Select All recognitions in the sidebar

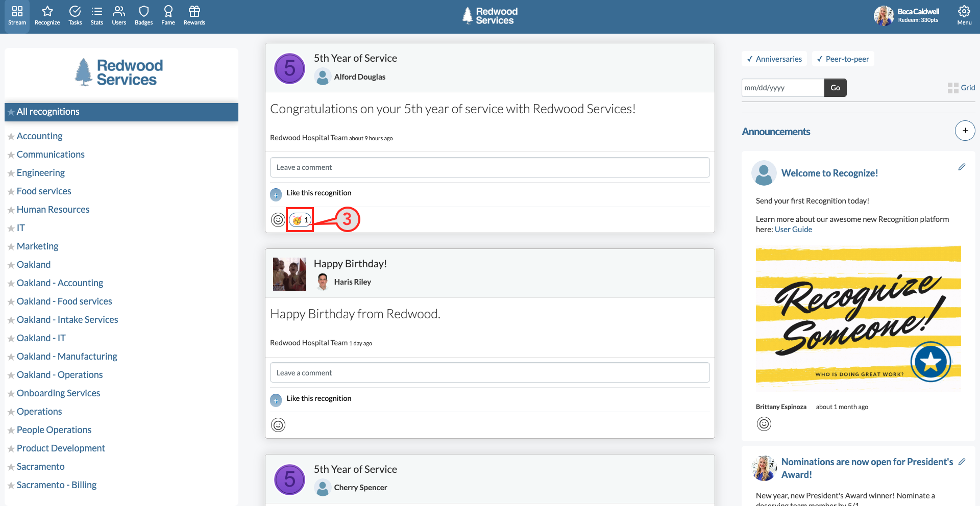[x=48, y=112]
